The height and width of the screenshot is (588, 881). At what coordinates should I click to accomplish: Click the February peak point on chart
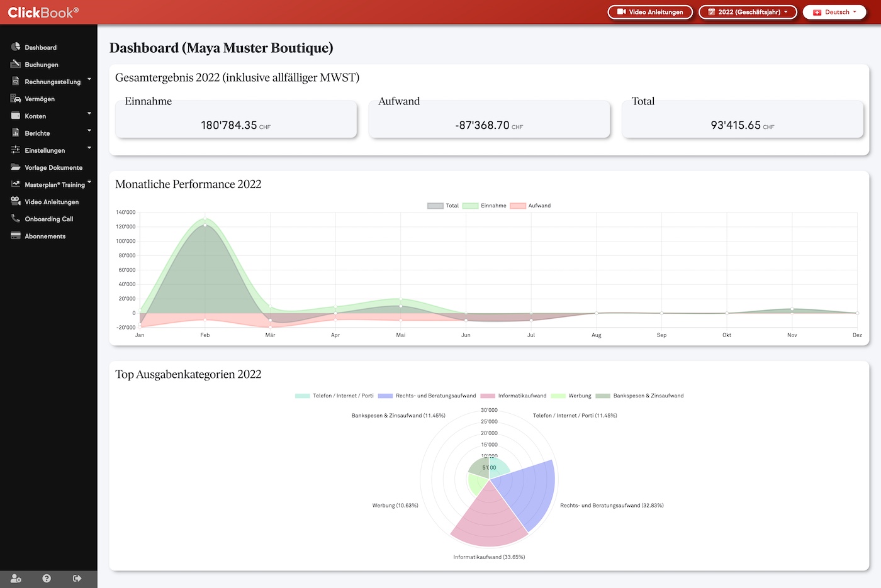pyautogui.click(x=205, y=219)
